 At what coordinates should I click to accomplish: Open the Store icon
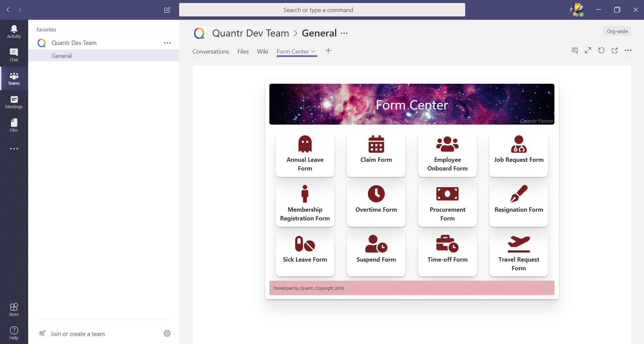point(14,309)
